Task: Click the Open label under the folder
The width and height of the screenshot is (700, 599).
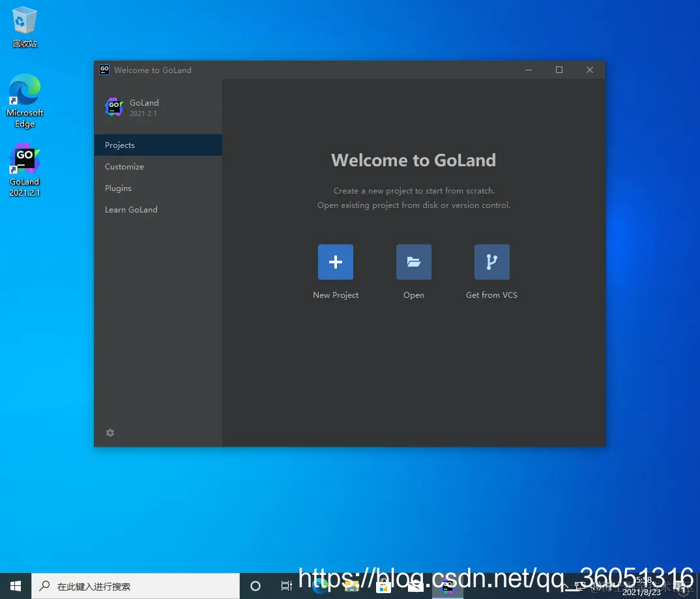Action: point(413,295)
